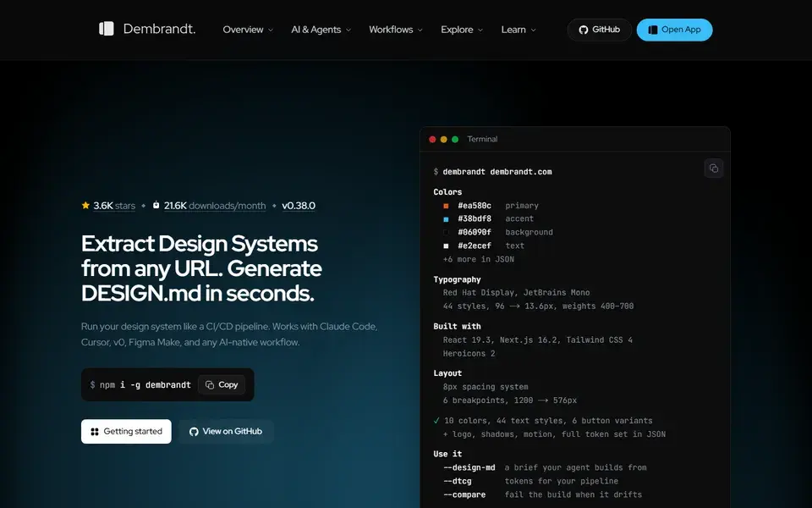This screenshot has height=508, width=812.
Task: Expand the Overview chevron arrow
Action: coord(271,30)
